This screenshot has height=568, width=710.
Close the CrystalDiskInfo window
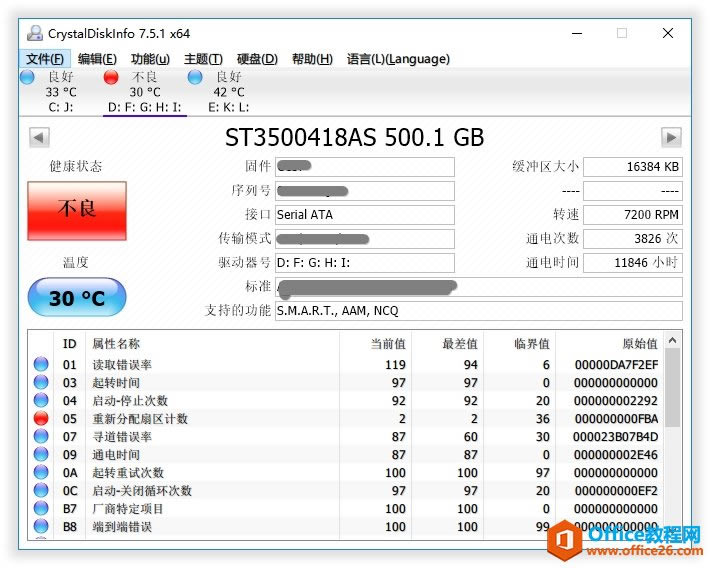667,33
